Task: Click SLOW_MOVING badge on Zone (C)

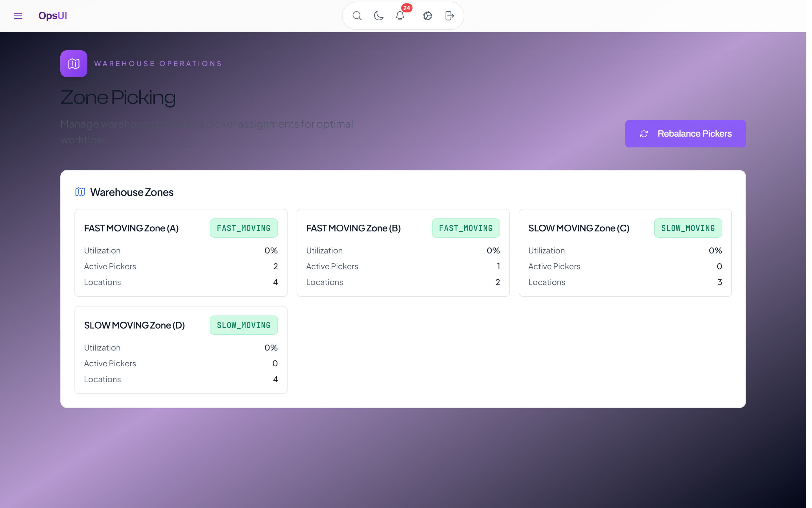Action: (688, 228)
